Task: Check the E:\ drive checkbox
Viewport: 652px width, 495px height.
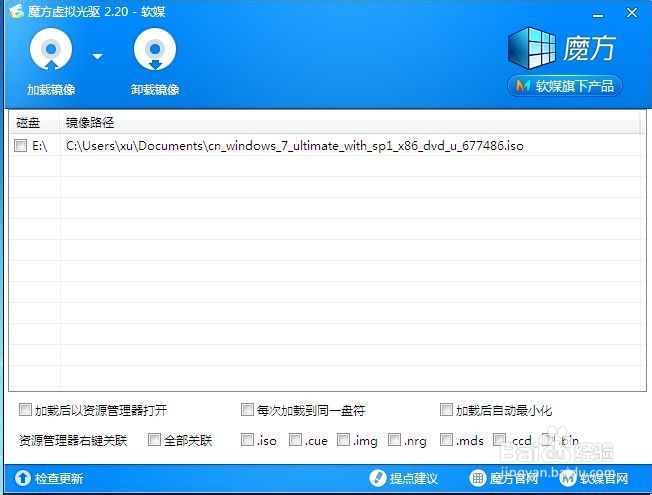Action: pyautogui.click(x=20, y=146)
